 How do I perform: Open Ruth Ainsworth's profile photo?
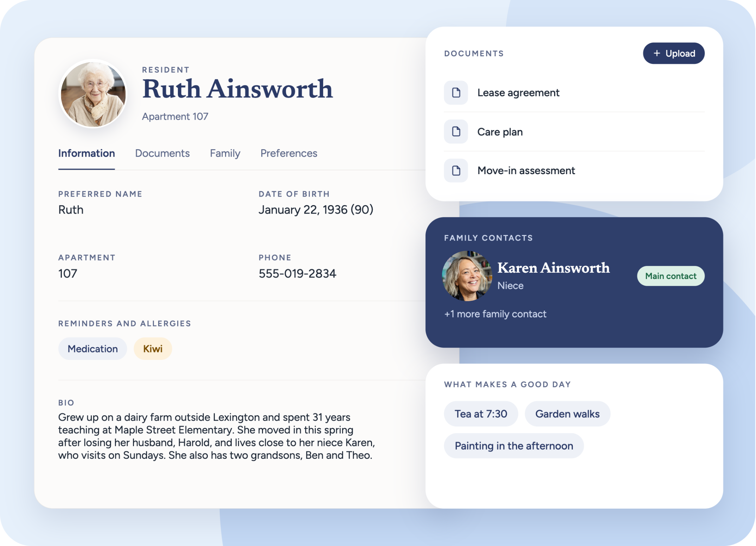[x=94, y=94]
